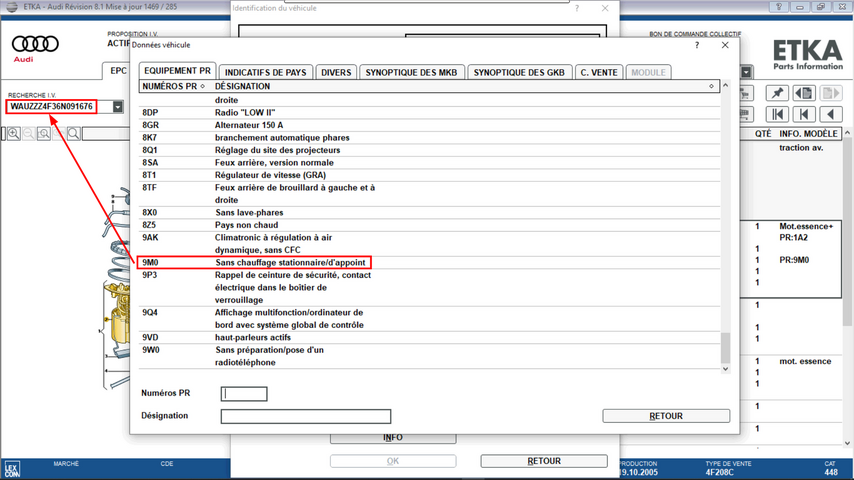Click the previous page document icon

tap(804, 93)
